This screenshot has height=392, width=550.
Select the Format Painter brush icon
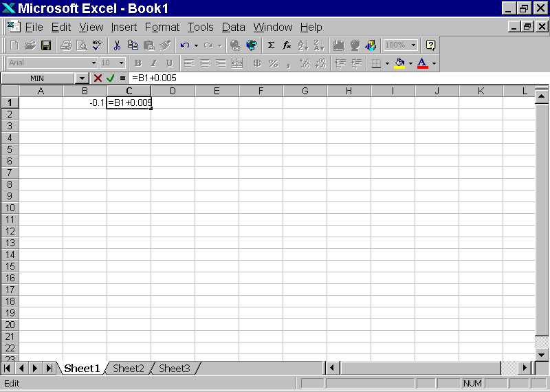point(165,45)
